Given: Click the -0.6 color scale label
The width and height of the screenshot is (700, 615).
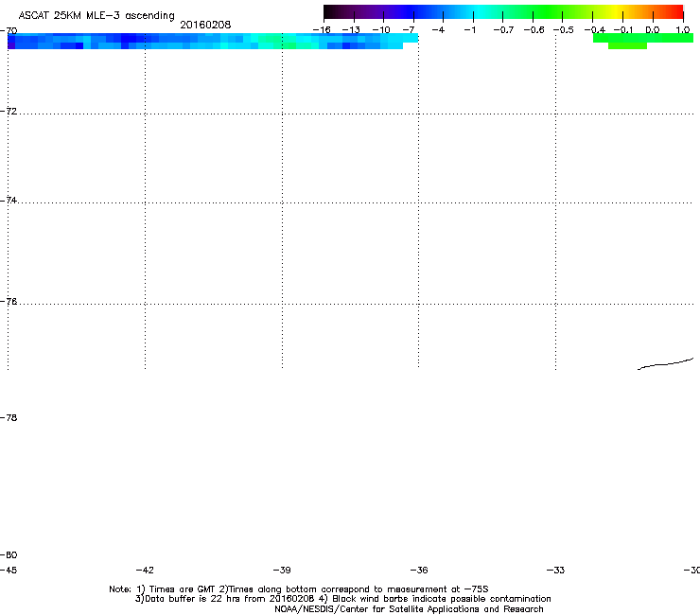Looking at the screenshot, I should (534, 30).
